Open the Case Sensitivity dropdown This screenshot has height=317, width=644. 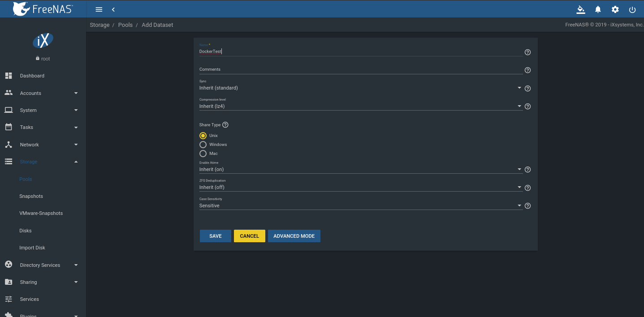(361, 206)
